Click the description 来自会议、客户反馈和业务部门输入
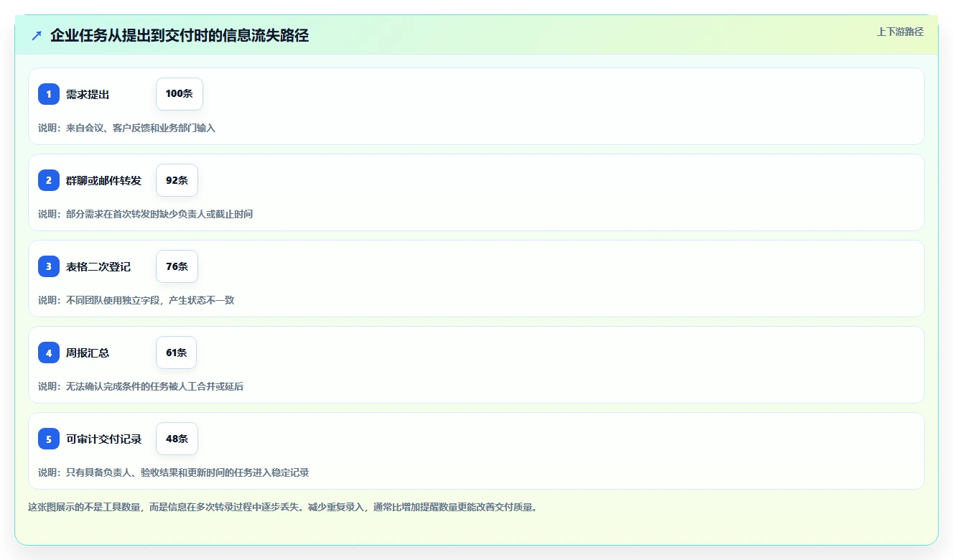953x560 pixels. pyautogui.click(x=127, y=128)
